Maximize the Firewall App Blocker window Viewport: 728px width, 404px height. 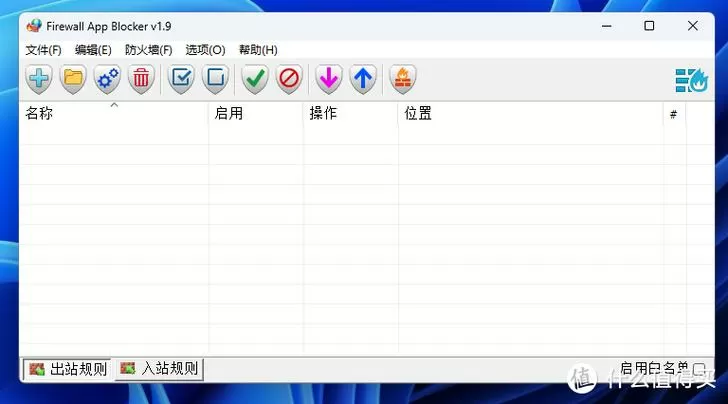[x=649, y=26]
